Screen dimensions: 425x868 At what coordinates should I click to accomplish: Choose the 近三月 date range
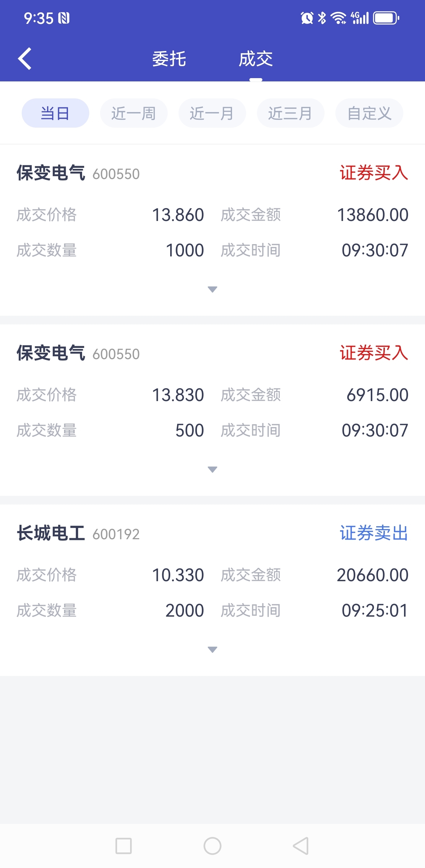[291, 113]
